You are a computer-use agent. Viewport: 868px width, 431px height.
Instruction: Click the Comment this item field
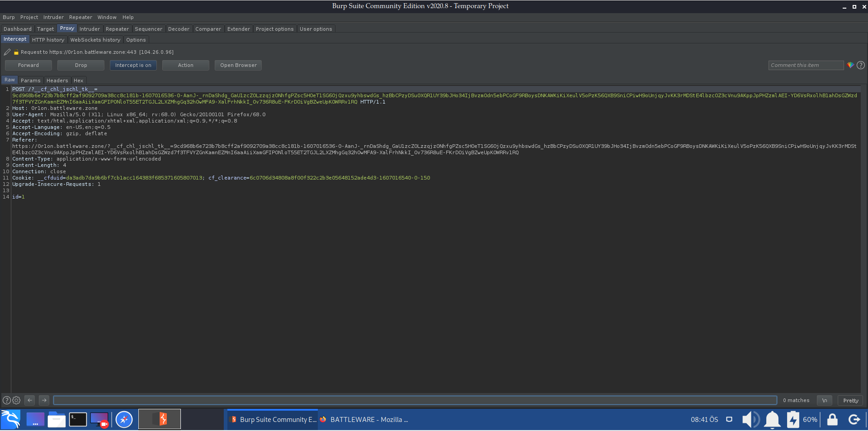click(806, 65)
